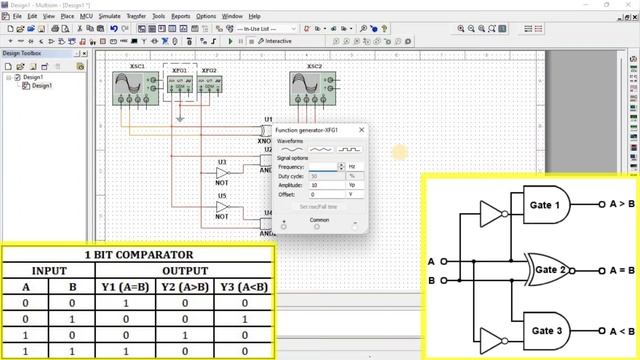Screen dimensions: 640x360
Task: Click the Zoom to fit page icon
Action: [492, 29]
